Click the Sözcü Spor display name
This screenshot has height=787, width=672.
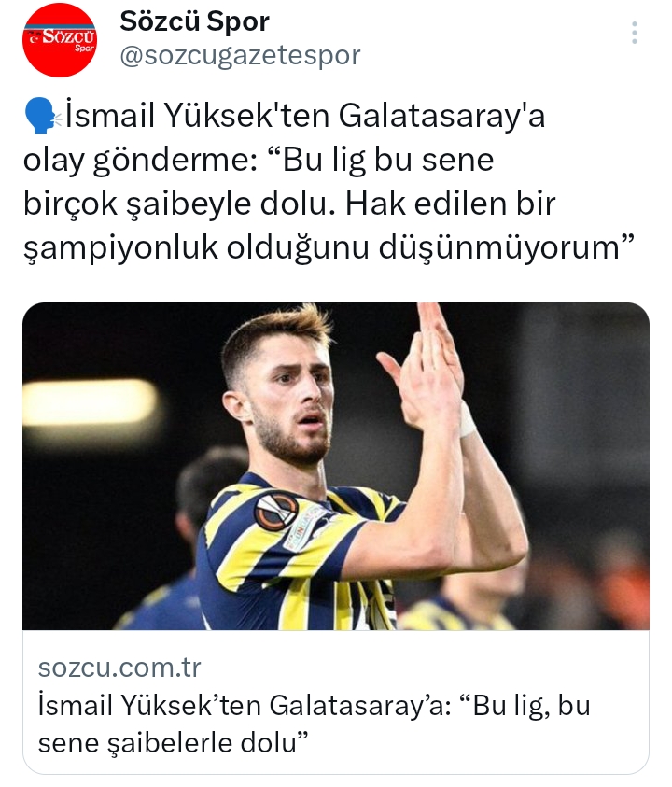(x=194, y=21)
